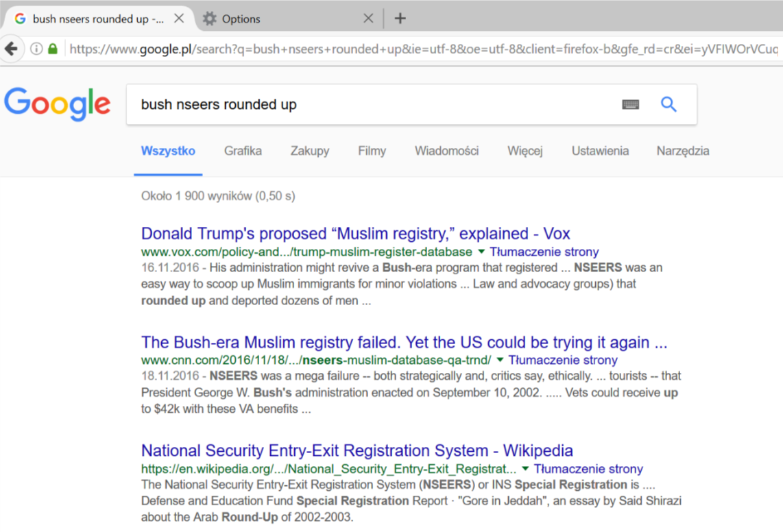Open a new browser tab
Viewport: 783px width, 532px height.
400,19
